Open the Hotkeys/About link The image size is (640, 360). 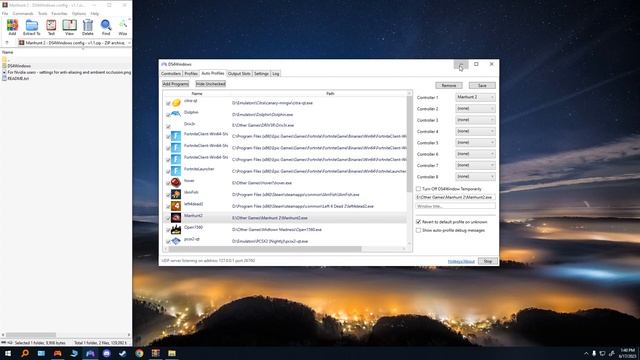pos(461,261)
